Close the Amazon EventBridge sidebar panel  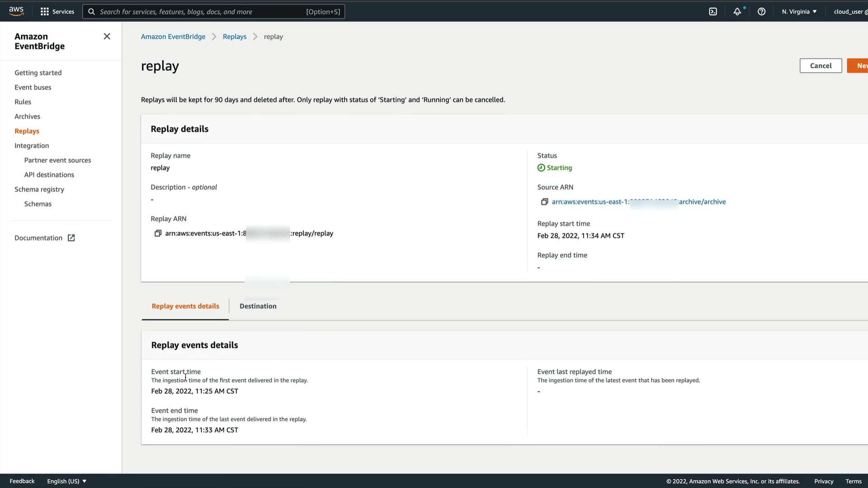pyautogui.click(x=107, y=37)
